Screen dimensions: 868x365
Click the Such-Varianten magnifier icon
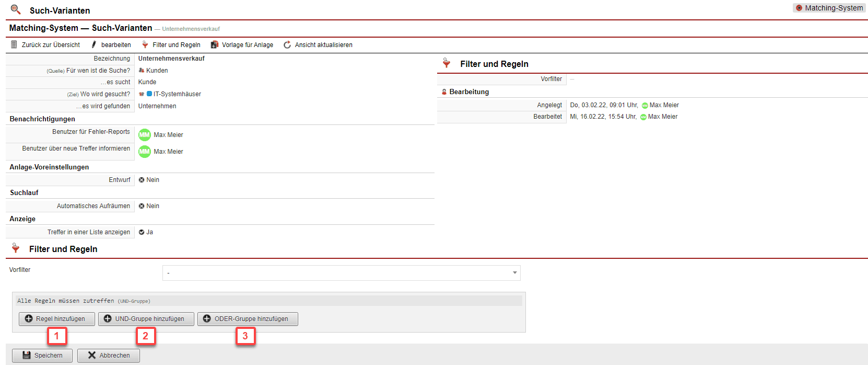pos(16,10)
